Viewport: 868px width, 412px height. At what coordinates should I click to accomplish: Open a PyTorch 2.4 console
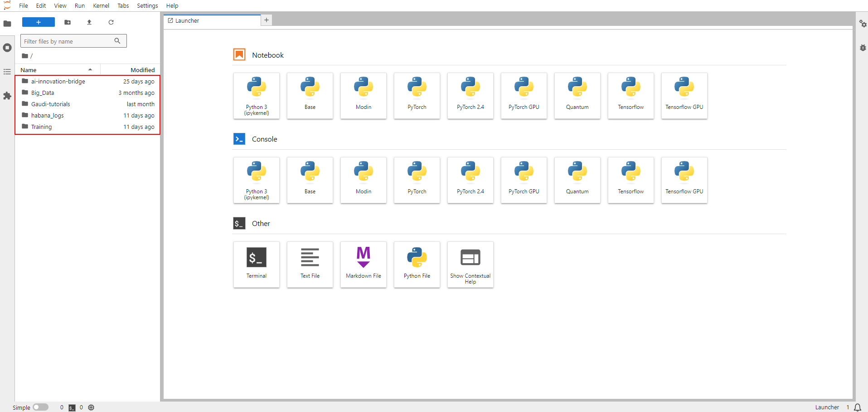470,180
